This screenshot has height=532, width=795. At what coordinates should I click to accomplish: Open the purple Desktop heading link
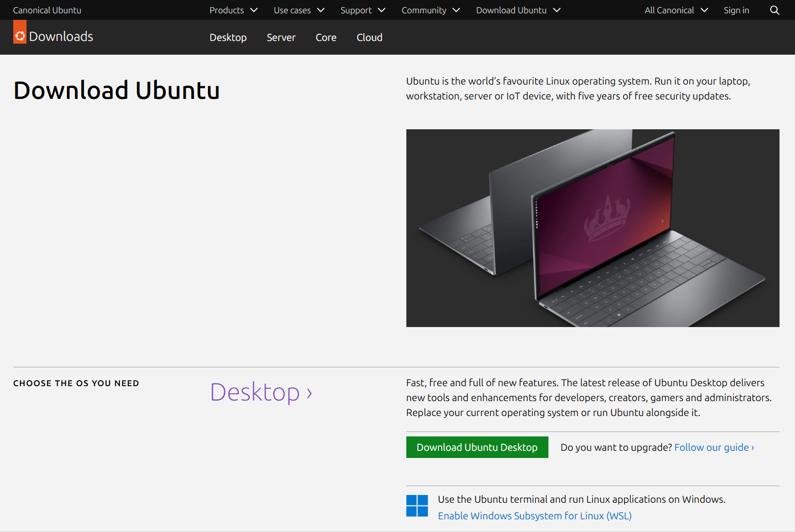[261, 392]
